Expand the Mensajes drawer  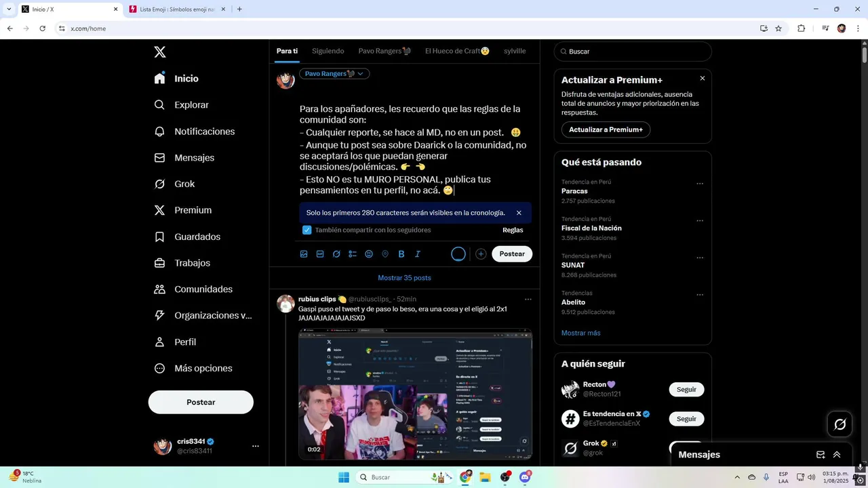[837, 455]
